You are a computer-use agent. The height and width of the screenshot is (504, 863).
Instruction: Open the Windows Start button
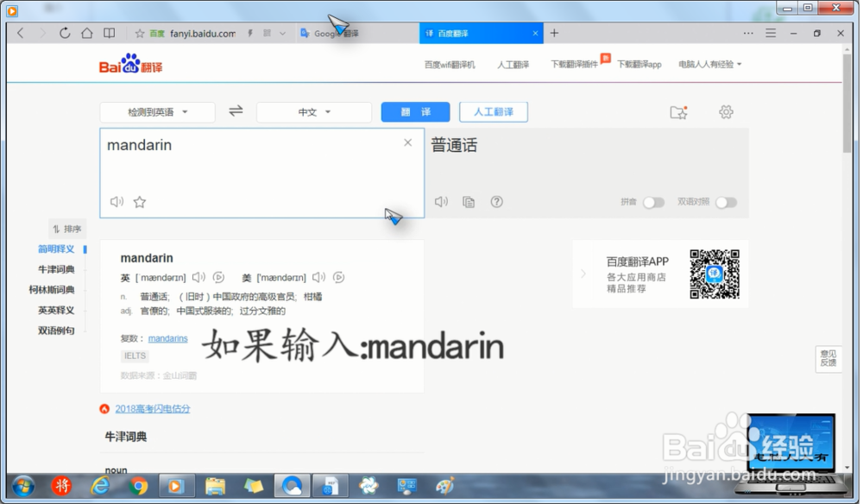tap(22, 487)
